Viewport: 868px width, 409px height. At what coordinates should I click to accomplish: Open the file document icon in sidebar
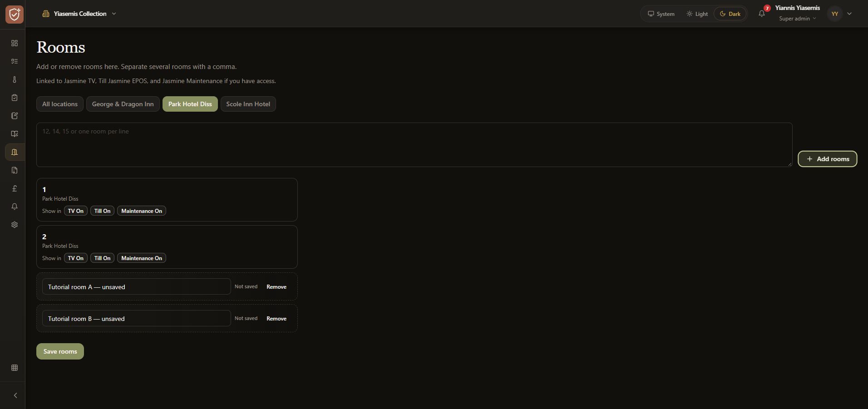point(15,170)
